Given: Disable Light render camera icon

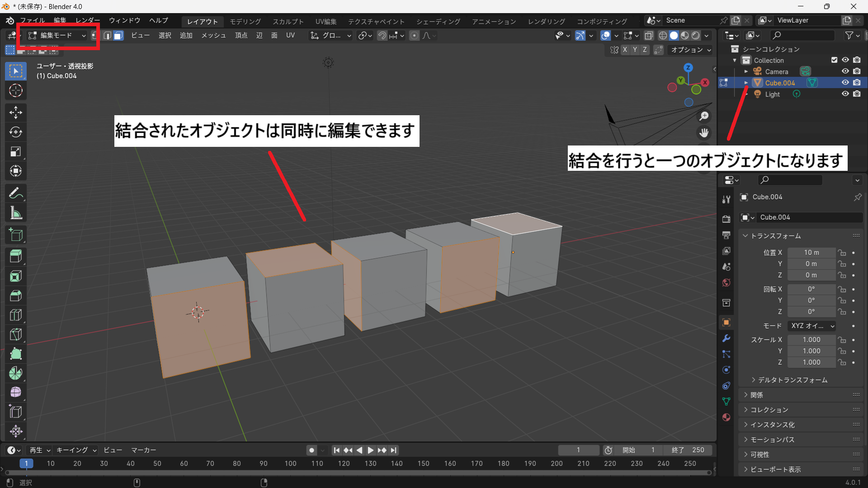Looking at the screenshot, I should 857,94.
